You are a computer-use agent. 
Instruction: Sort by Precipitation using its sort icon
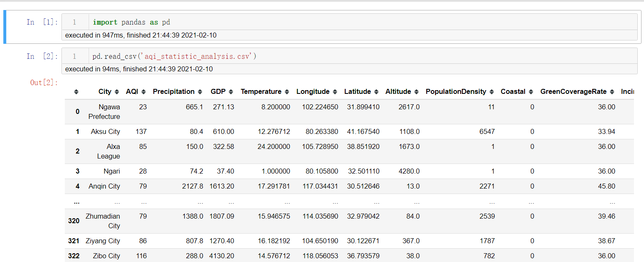pyautogui.click(x=200, y=92)
